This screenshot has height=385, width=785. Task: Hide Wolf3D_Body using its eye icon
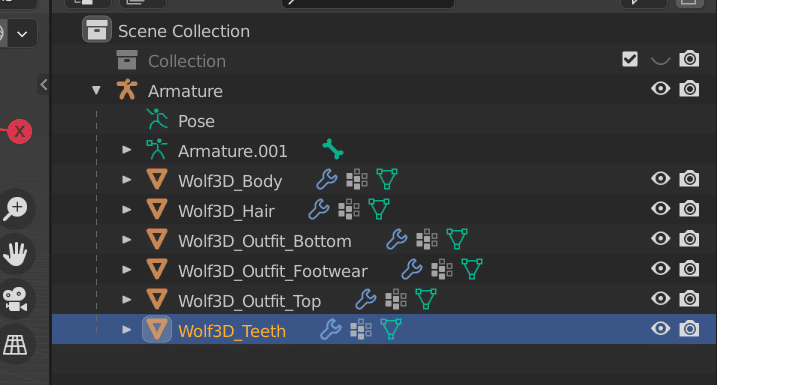[x=660, y=179]
